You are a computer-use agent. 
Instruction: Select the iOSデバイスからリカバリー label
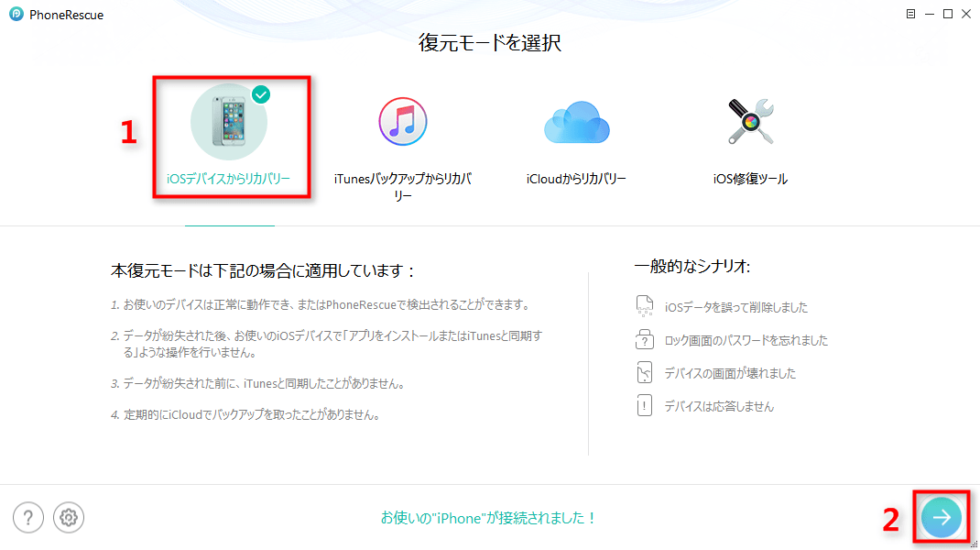230,179
